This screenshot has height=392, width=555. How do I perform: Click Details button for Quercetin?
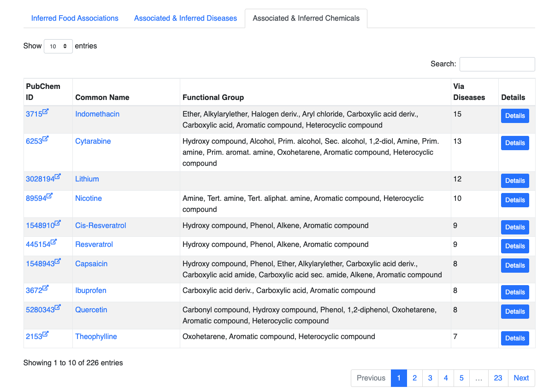click(515, 311)
